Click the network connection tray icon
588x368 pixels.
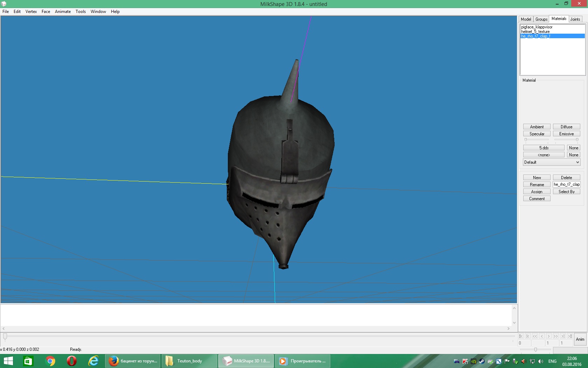coord(532,361)
